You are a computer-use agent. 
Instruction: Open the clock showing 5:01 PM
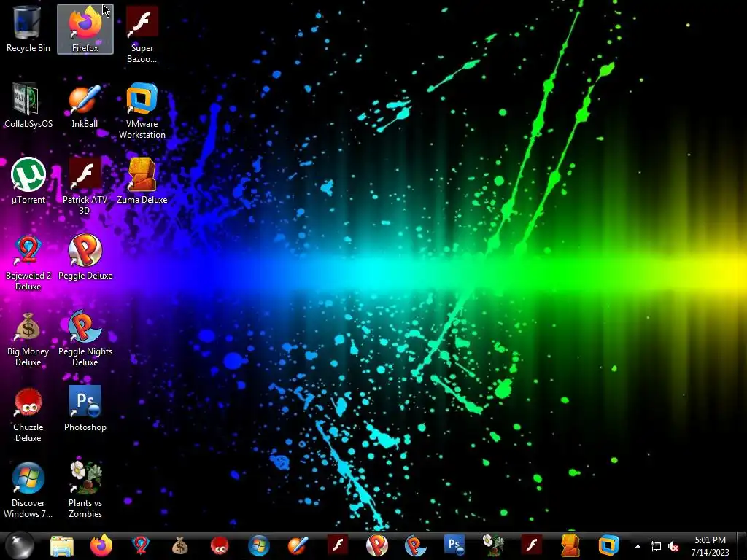click(x=710, y=546)
